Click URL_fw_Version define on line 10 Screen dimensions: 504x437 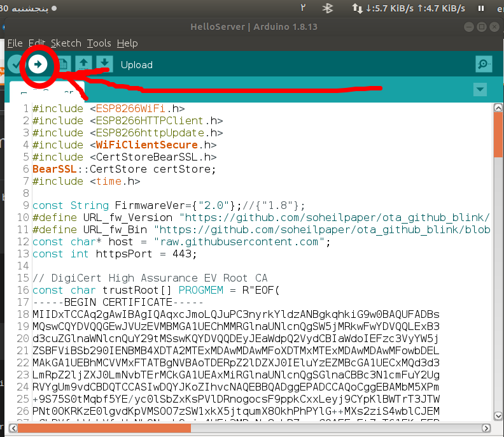[261, 217]
